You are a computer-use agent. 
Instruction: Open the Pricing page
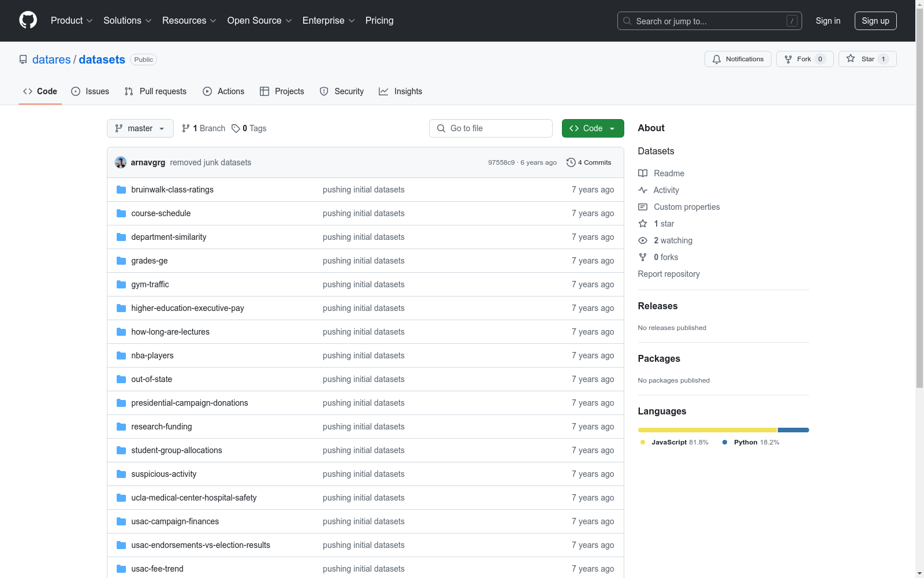point(379,20)
